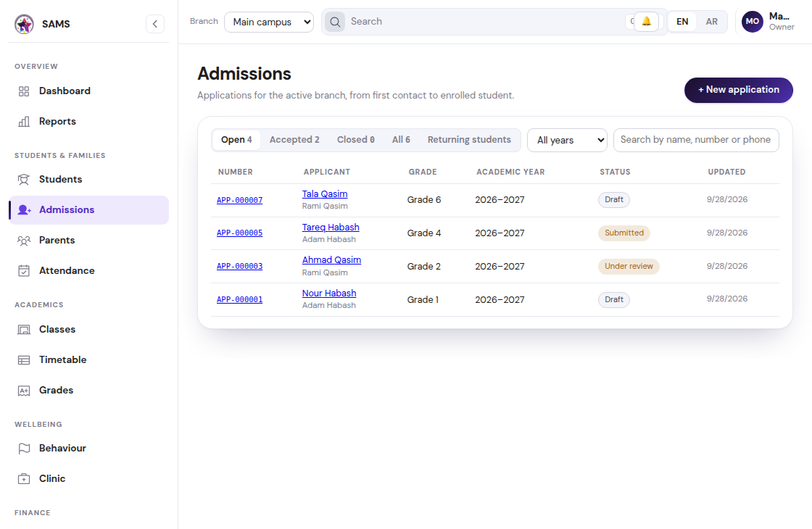812x529 pixels.
Task: Open applicant Tala Qasim
Action: 325,194
